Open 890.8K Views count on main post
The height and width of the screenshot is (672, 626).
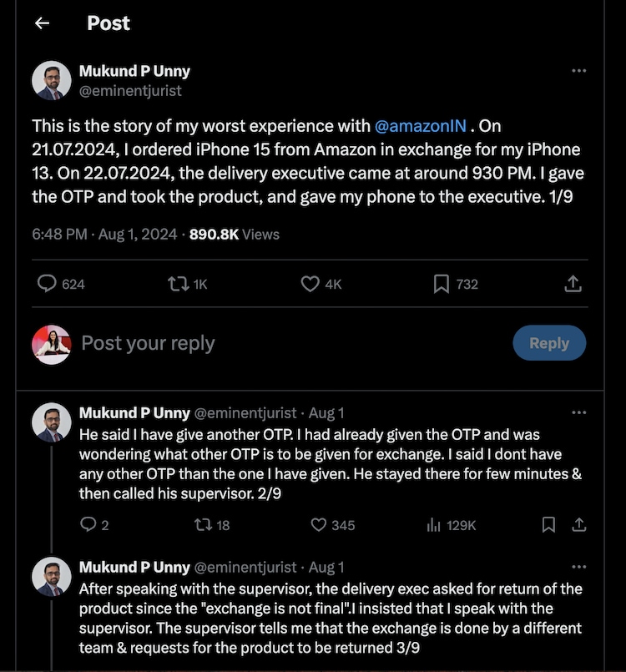pos(234,235)
